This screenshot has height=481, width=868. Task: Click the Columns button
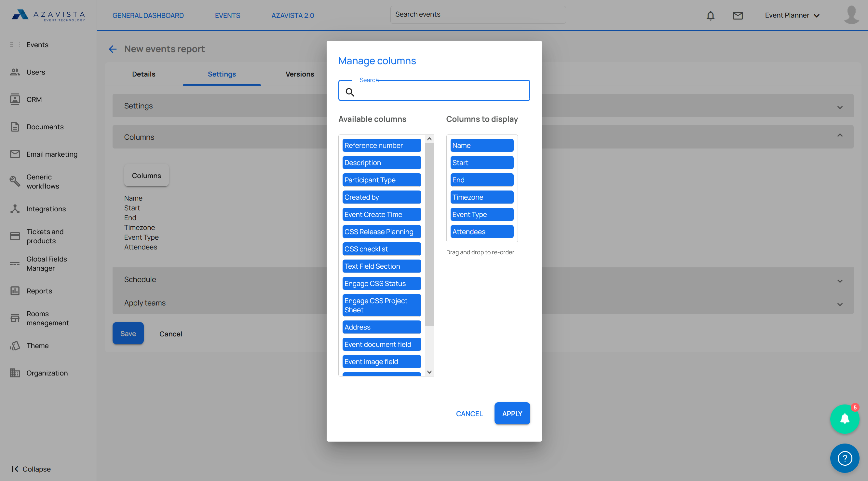pos(146,176)
